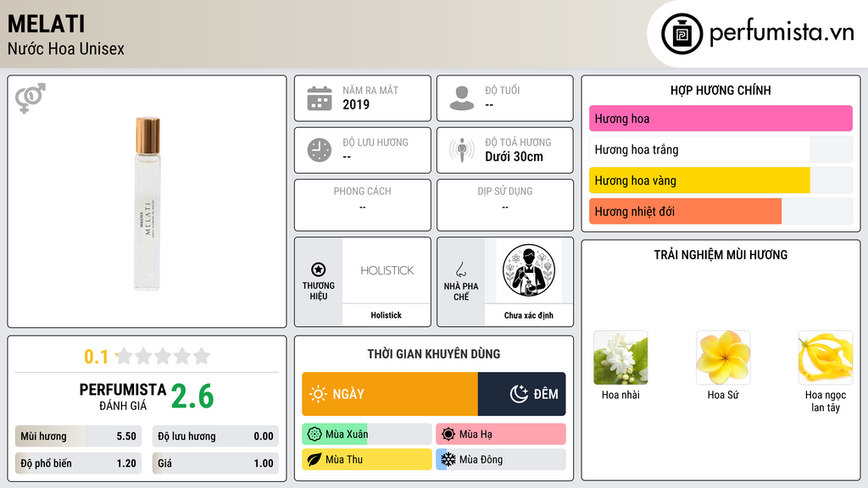This screenshot has width=868, height=488.
Task: Click the perfumista.vn bottle logo
Action: click(x=682, y=34)
